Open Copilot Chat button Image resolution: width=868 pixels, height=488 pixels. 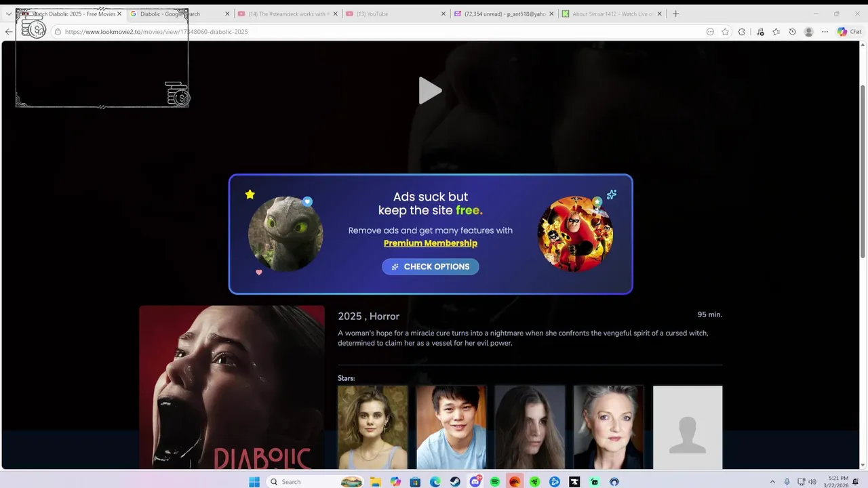(x=849, y=32)
